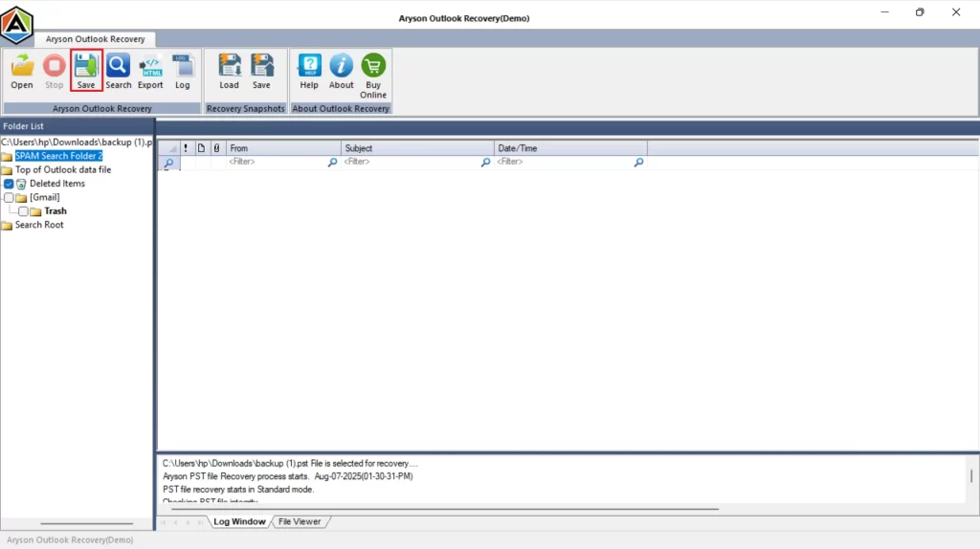Select SPAM Search Folder 2 in tree
Viewport: 980px width, 549px height.
pyautogui.click(x=58, y=156)
